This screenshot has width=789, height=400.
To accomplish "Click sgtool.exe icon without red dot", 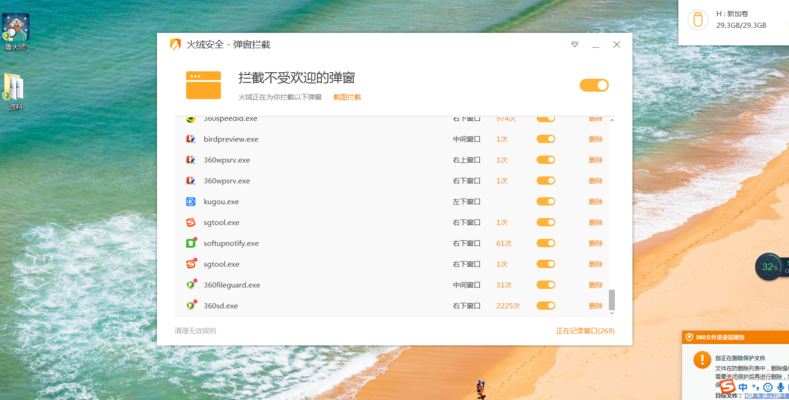I will tap(191, 222).
